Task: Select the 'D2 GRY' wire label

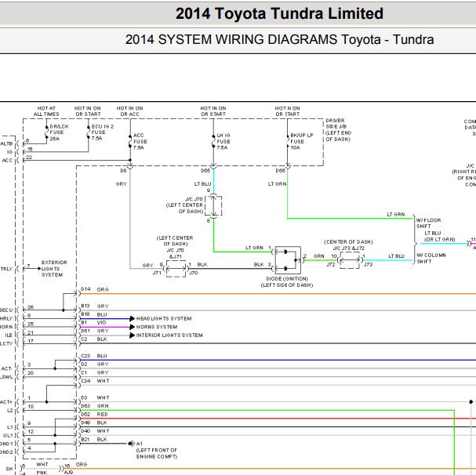Action: (x=95, y=364)
